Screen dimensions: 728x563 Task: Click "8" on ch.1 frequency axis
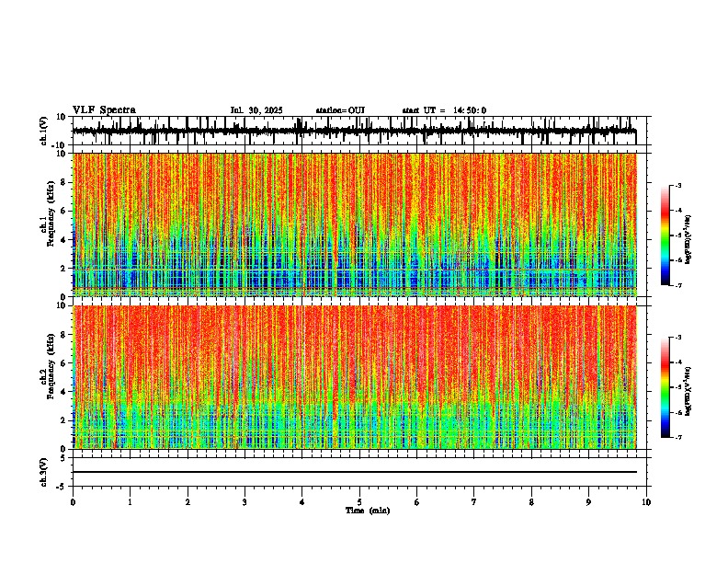[x=63, y=182]
